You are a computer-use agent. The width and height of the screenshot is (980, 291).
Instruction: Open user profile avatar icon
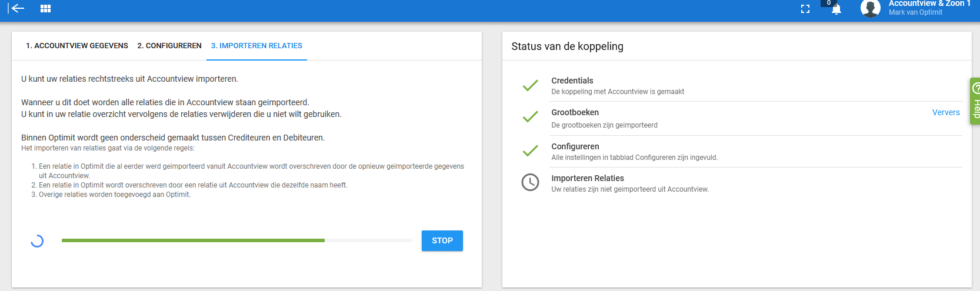870,8
